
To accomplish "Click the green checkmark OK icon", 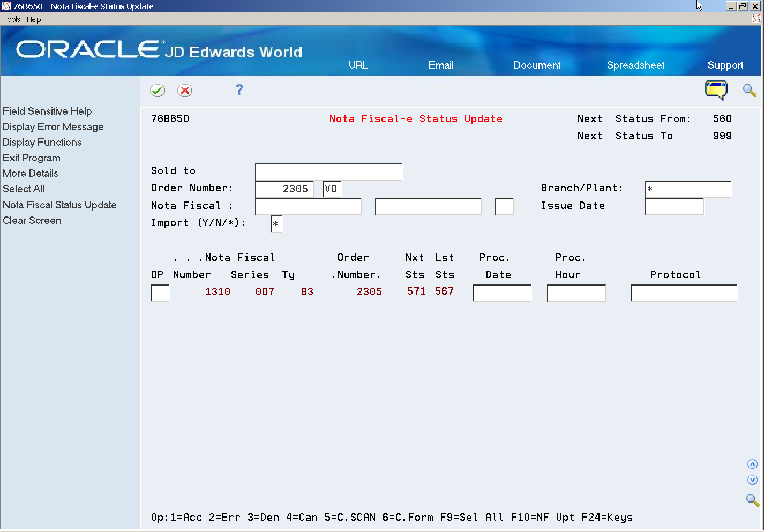I will (158, 91).
